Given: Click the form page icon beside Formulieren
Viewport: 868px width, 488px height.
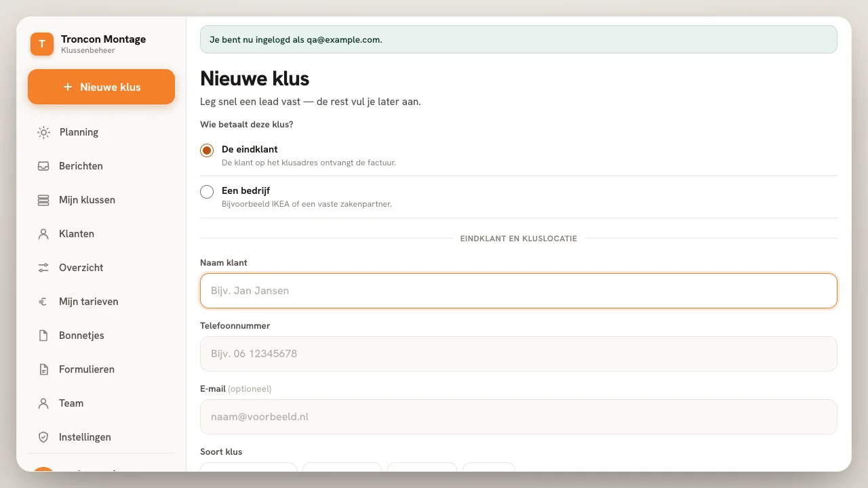Looking at the screenshot, I should point(43,369).
